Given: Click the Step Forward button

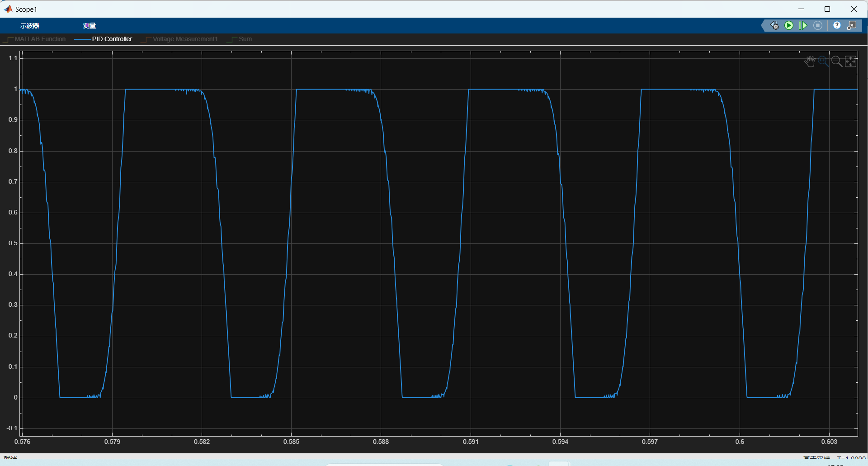Looking at the screenshot, I should [803, 25].
